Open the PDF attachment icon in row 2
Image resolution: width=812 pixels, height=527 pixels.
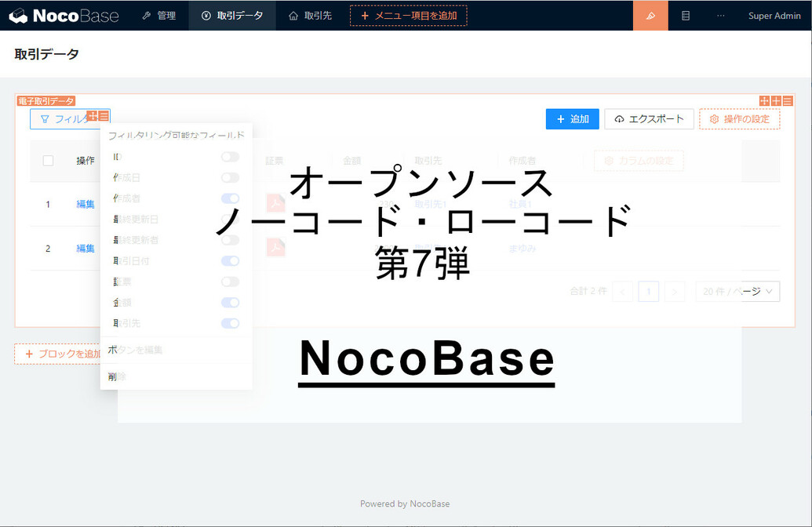tap(276, 248)
